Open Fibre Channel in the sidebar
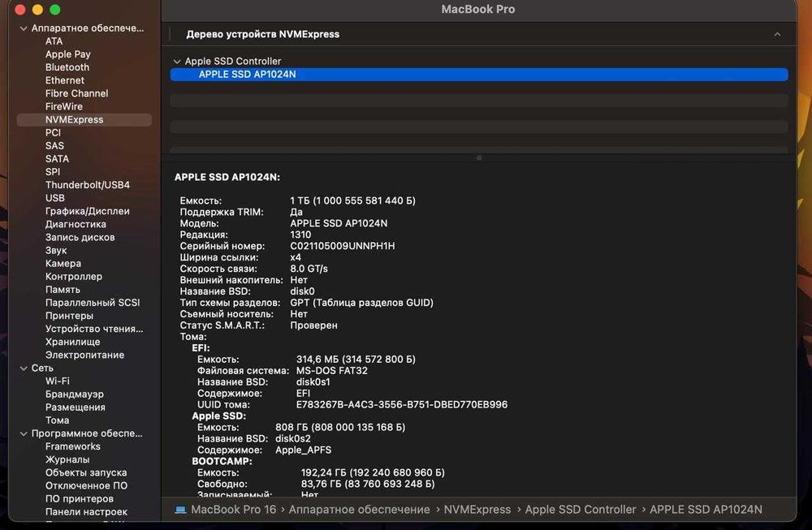The width and height of the screenshot is (812, 530). 76,93
